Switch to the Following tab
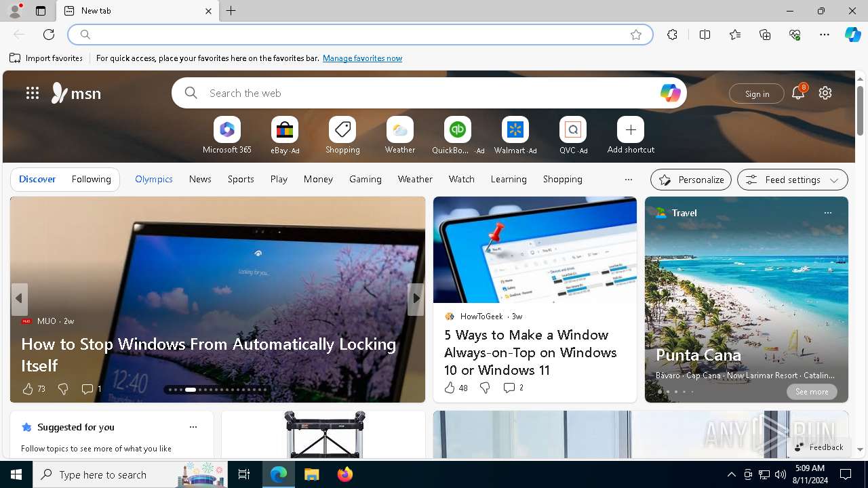Image resolution: width=868 pixels, height=488 pixels. tap(91, 179)
